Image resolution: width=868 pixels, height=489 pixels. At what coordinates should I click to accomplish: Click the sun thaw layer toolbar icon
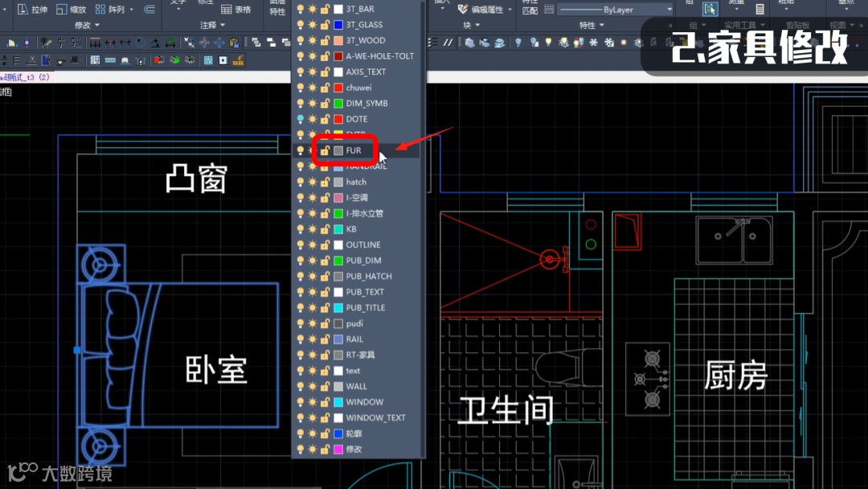624,42
